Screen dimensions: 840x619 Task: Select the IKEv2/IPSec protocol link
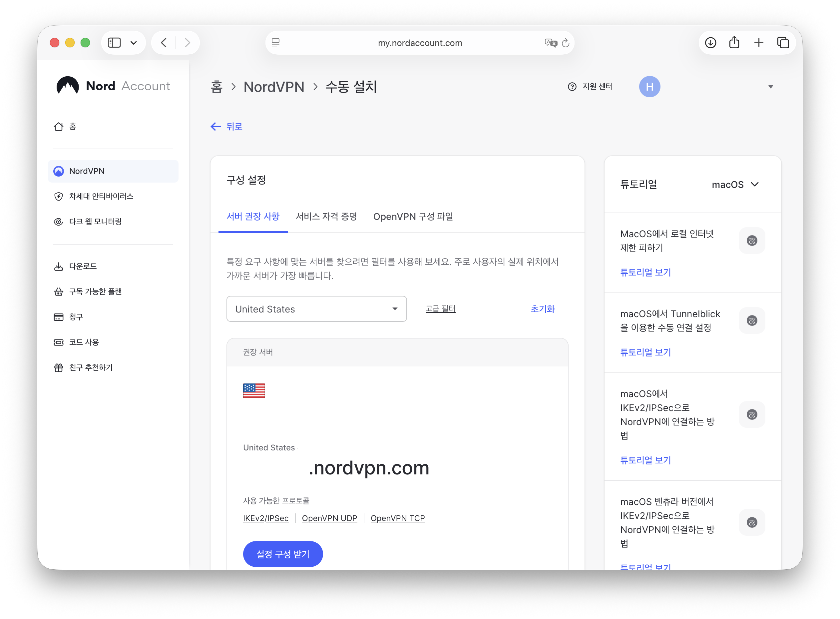click(266, 518)
